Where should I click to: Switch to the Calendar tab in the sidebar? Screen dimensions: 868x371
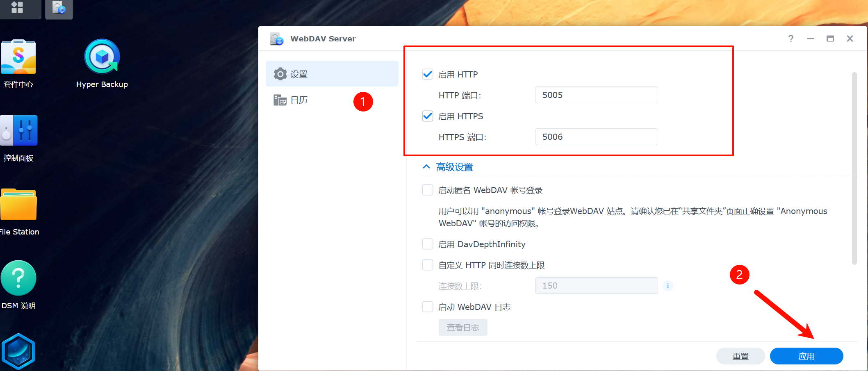click(x=299, y=100)
